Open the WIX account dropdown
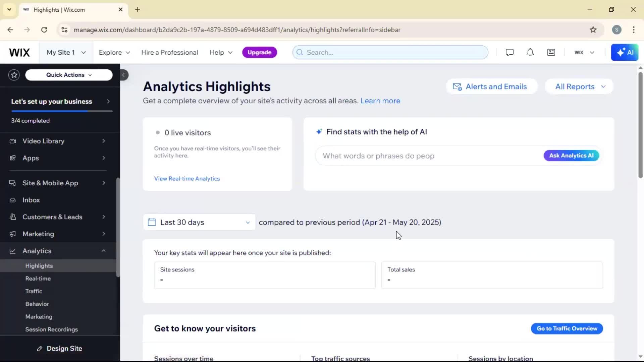The image size is (644, 362). pyautogui.click(x=584, y=52)
